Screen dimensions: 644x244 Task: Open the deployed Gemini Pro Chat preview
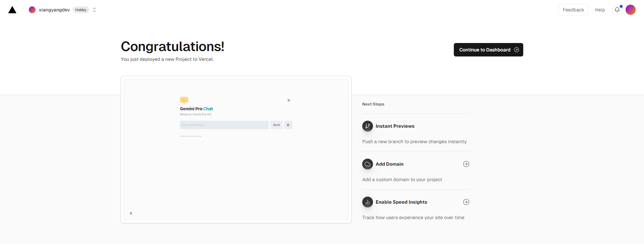pyautogui.click(x=236, y=150)
